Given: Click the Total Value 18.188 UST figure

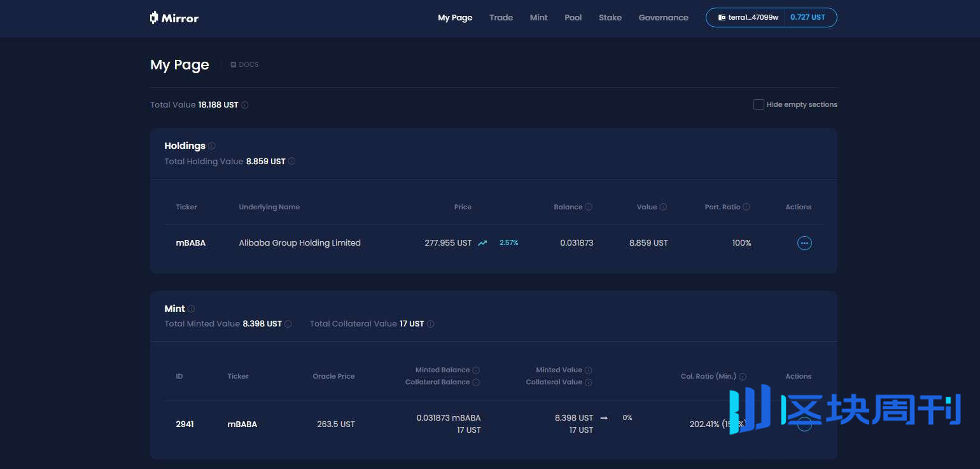Looking at the screenshot, I should 218,105.
